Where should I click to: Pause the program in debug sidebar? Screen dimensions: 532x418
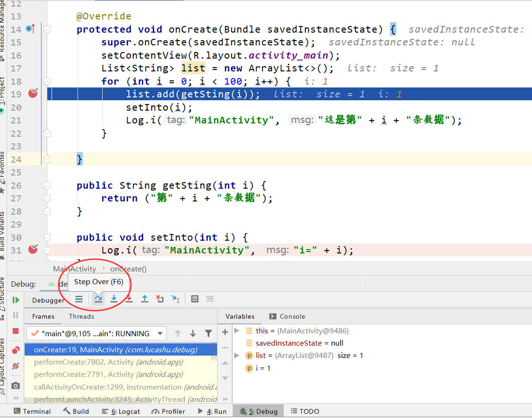(x=16, y=315)
